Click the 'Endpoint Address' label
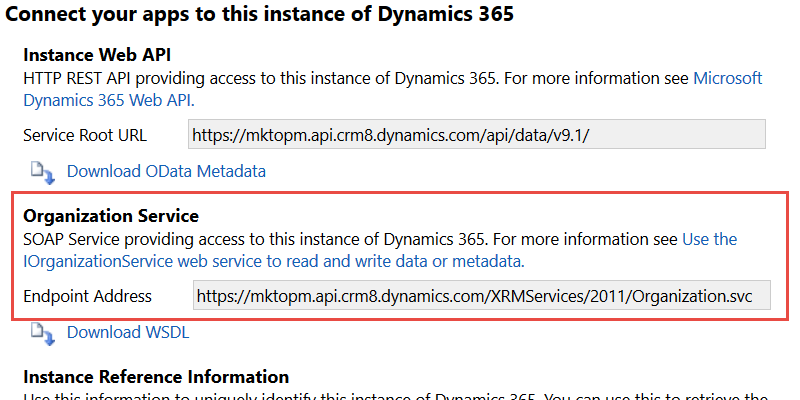 pyautogui.click(x=88, y=296)
